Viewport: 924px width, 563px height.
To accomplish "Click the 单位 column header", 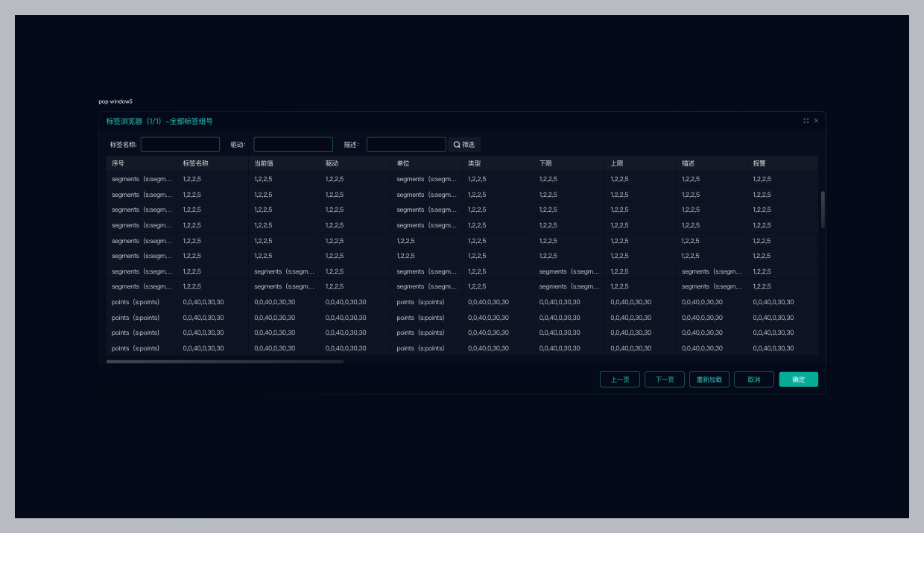I will [403, 163].
